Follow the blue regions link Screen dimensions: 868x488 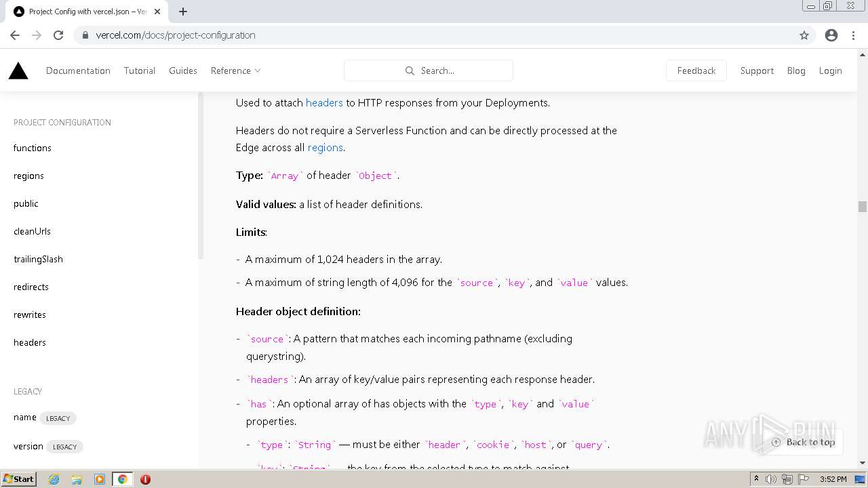click(x=325, y=147)
